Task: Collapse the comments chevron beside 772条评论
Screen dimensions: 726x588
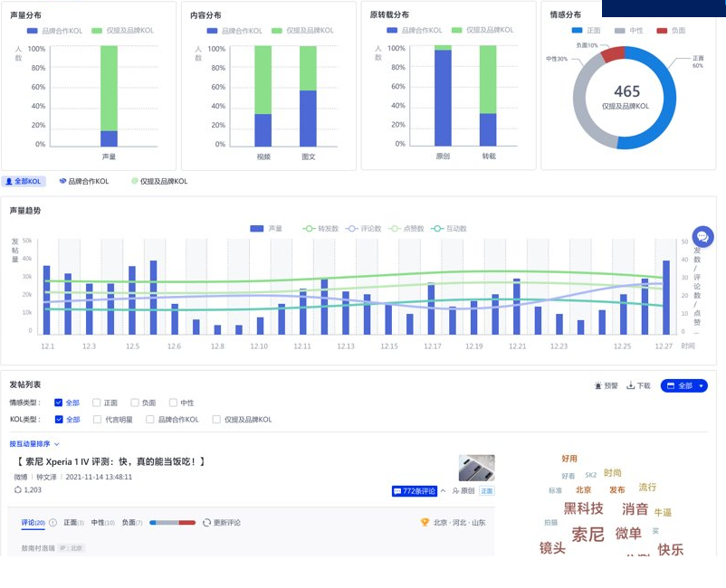Action: pos(443,491)
